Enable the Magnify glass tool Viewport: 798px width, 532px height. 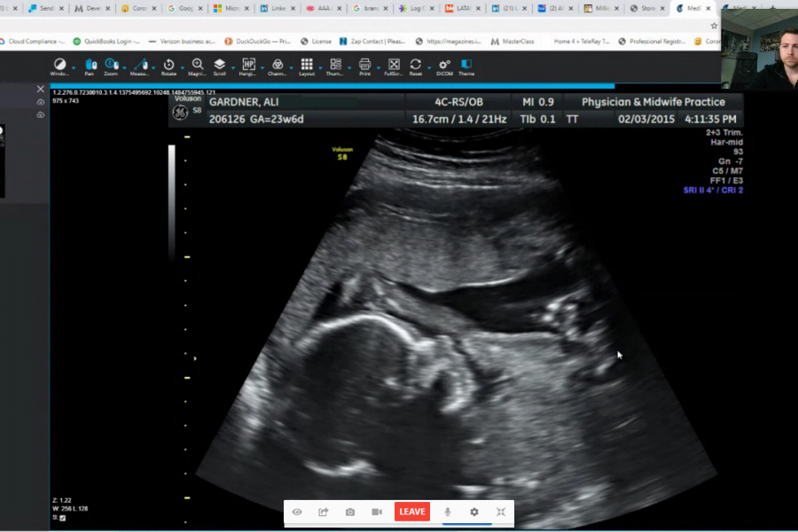point(197,66)
